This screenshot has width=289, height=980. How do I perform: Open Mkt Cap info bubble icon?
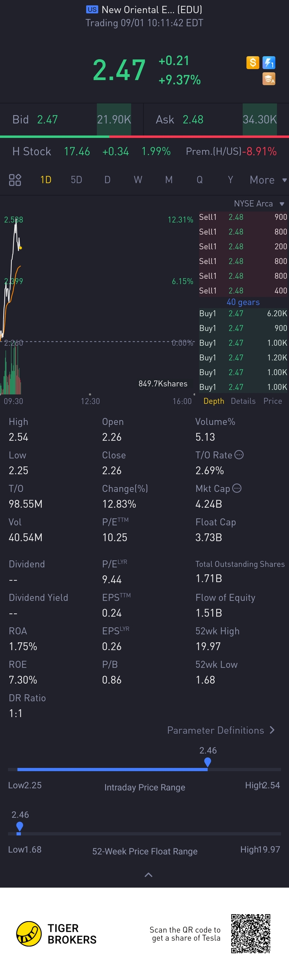pyautogui.click(x=237, y=488)
